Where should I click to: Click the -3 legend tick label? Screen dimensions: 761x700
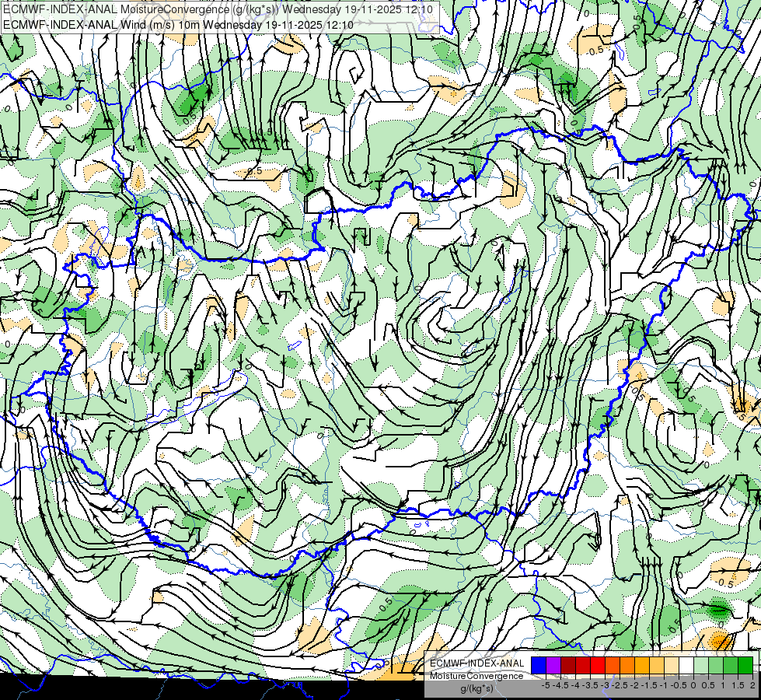point(605,685)
